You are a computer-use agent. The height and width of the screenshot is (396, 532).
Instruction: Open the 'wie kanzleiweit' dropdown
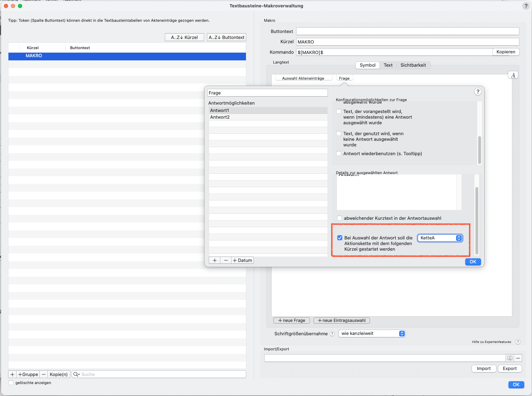[372, 334]
